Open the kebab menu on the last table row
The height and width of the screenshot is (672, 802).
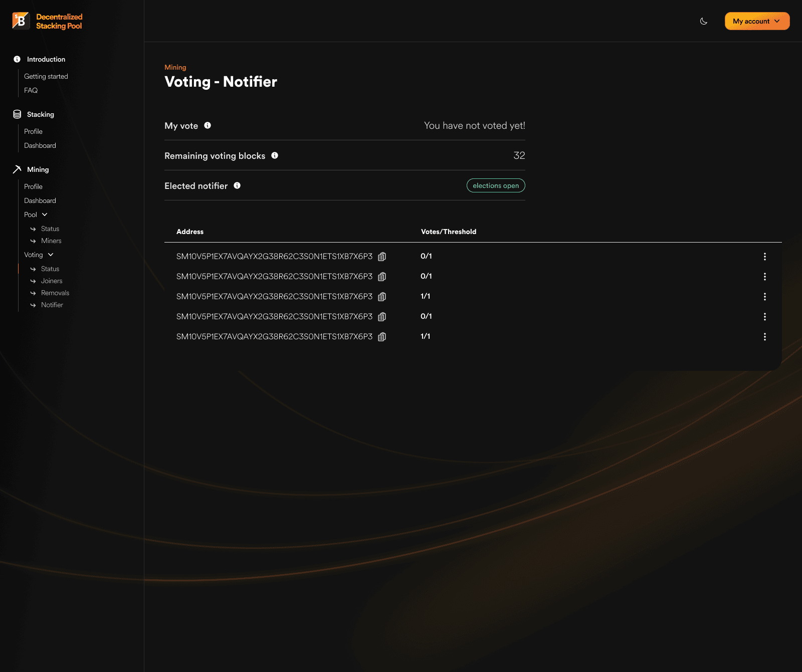tap(765, 337)
